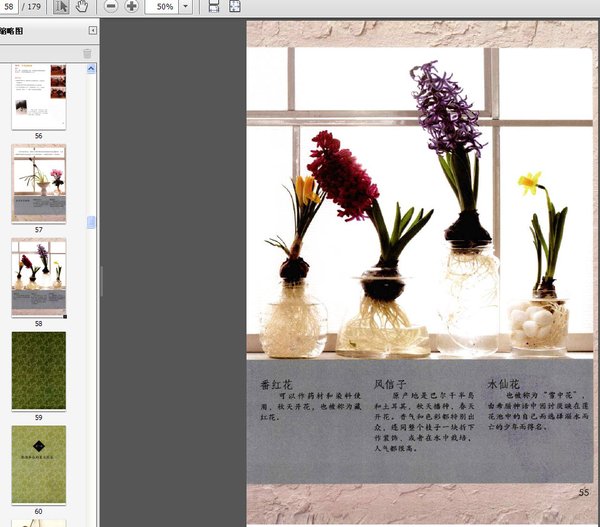
Task: Activate the hand pan tool
Action: (x=82, y=7)
